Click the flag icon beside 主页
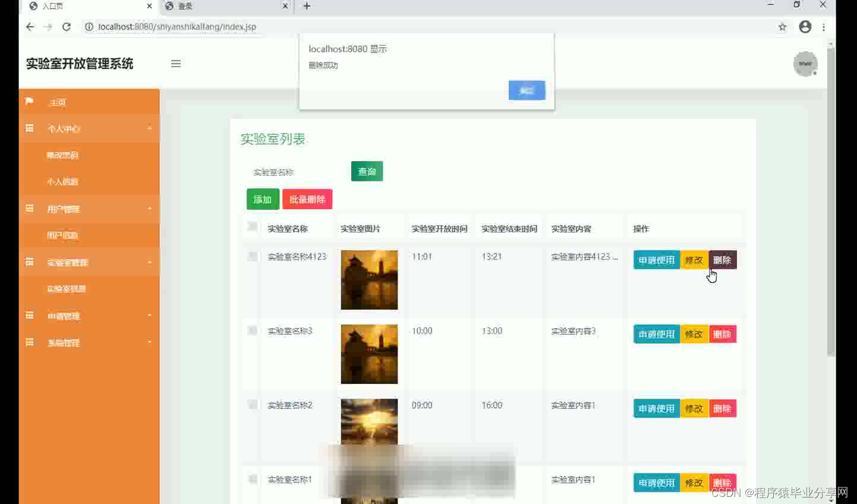The width and height of the screenshot is (857, 504). [29, 102]
